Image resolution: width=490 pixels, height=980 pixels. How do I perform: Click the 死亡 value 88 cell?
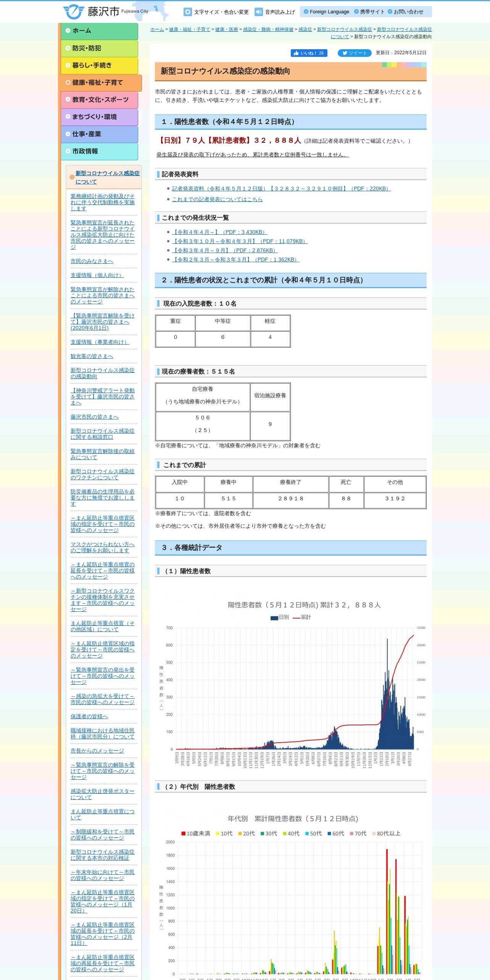coord(346,500)
